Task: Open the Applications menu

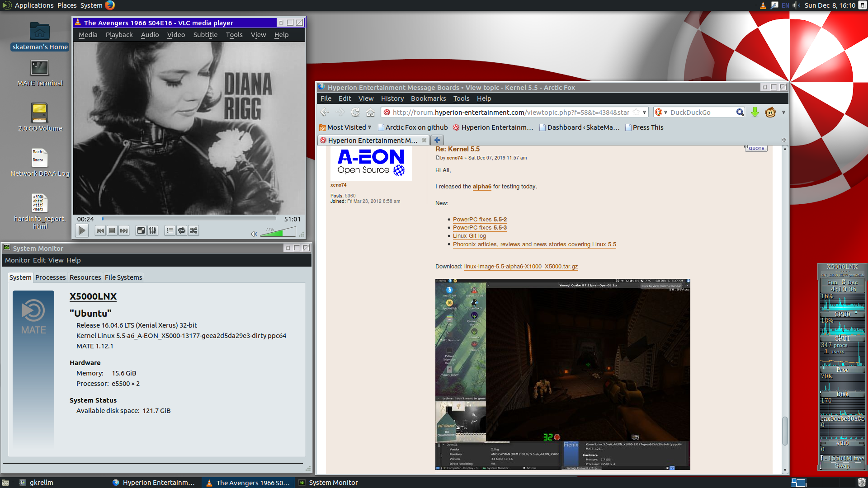Action: click(34, 5)
